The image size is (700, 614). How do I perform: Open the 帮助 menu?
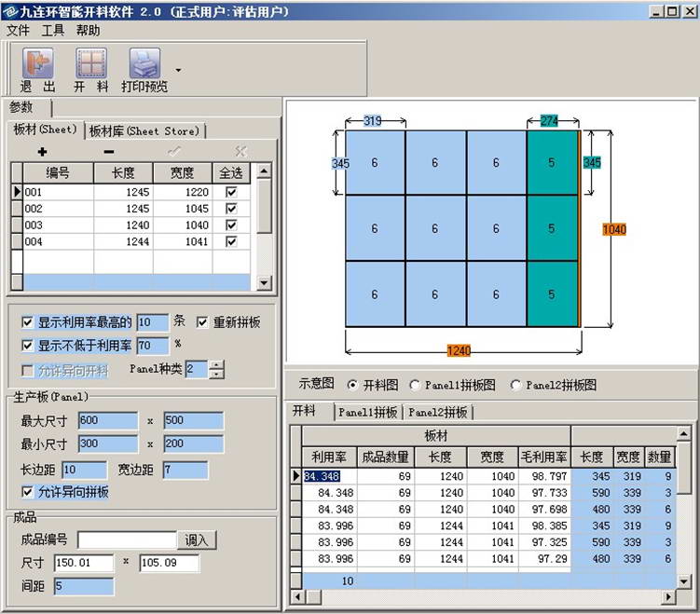click(88, 31)
